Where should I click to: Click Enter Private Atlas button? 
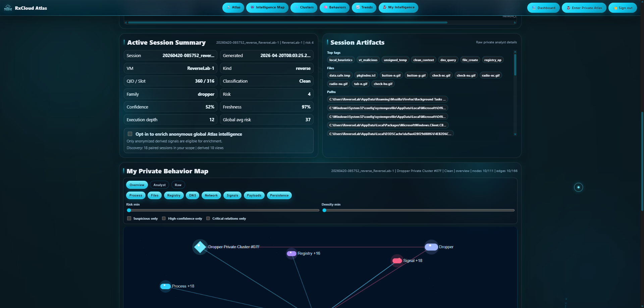click(584, 8)
